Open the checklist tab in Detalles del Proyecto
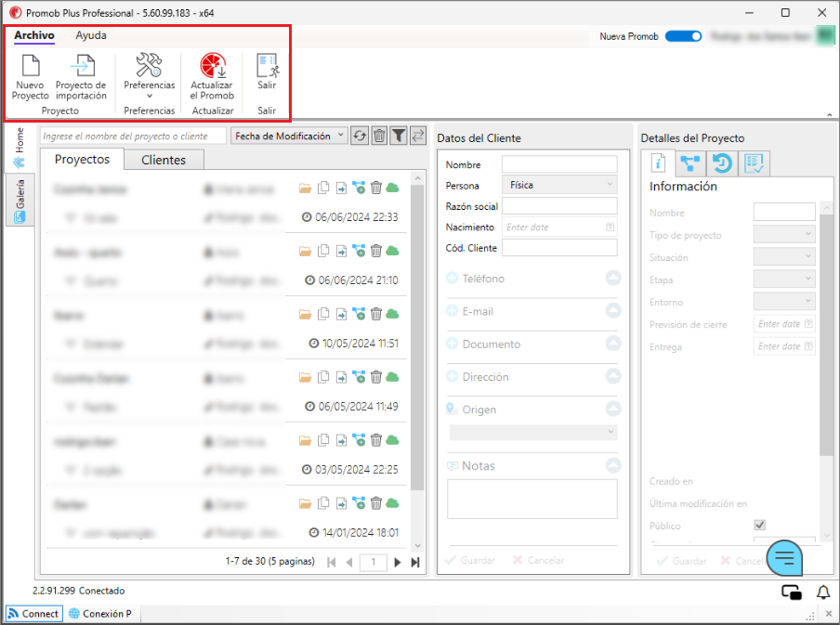This screenshot has width=840, height=625. [x=754, y=163]
